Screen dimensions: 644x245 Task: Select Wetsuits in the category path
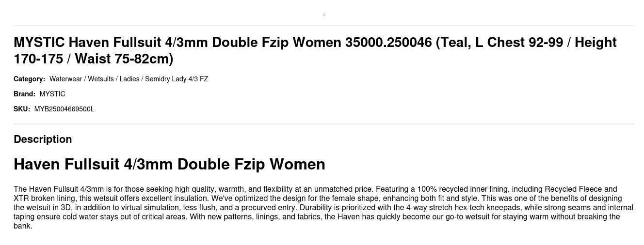100,79
